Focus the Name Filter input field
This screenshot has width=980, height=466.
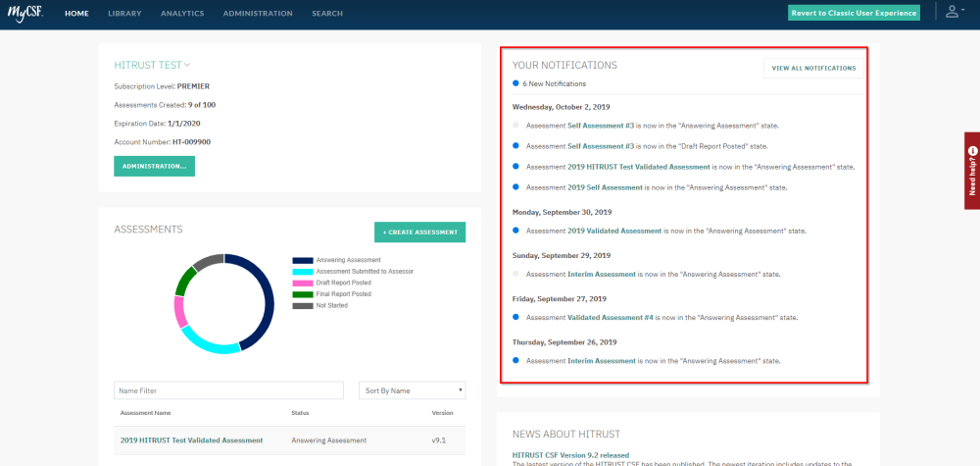[x=228, y=390]
